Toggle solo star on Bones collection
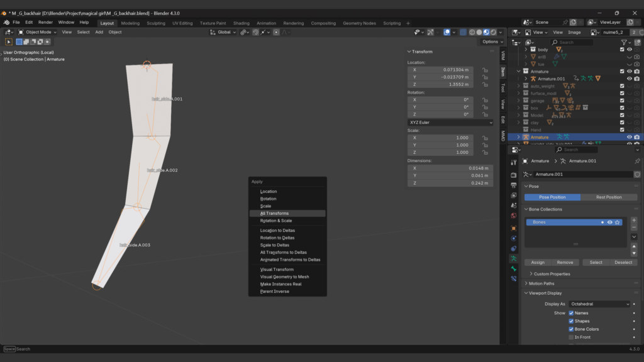Viewport: 644px width, 362px height. click(x=618, y=222)
